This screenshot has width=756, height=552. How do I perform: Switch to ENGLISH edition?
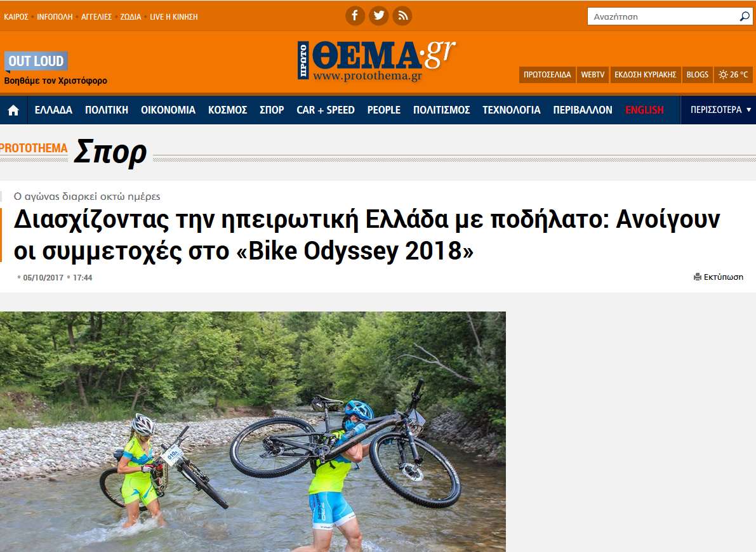644,110
